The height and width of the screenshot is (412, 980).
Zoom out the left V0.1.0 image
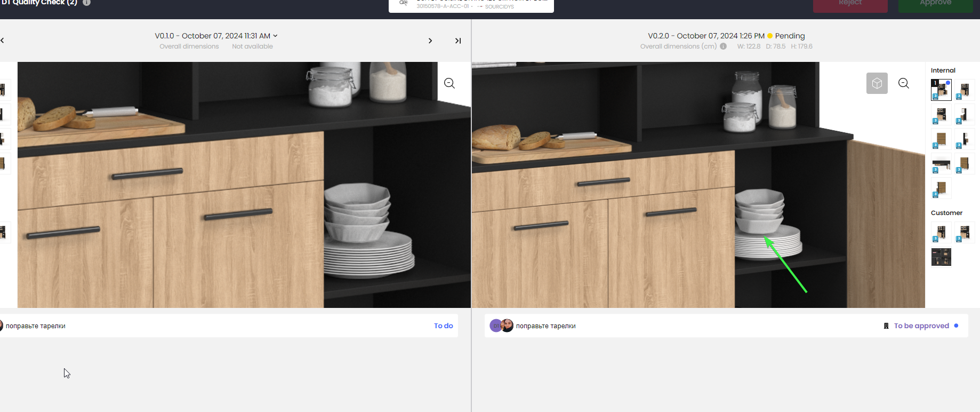[449, 83]
